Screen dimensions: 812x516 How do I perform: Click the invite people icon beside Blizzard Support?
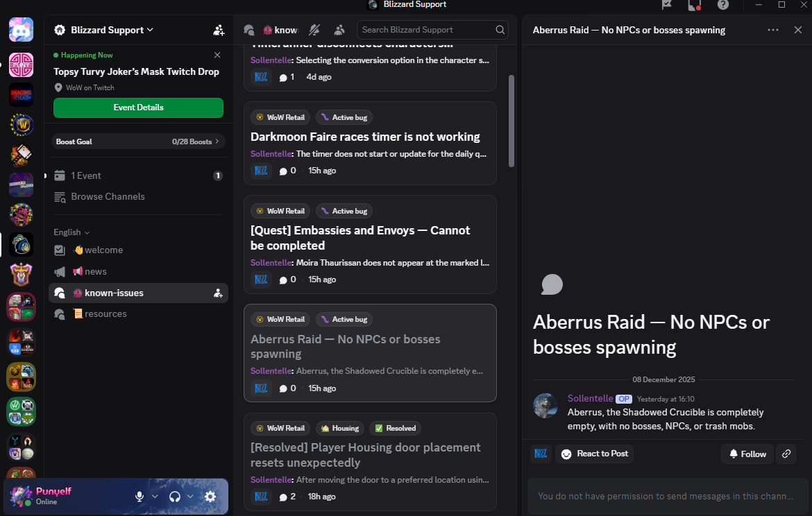click(x=219, y=30)
